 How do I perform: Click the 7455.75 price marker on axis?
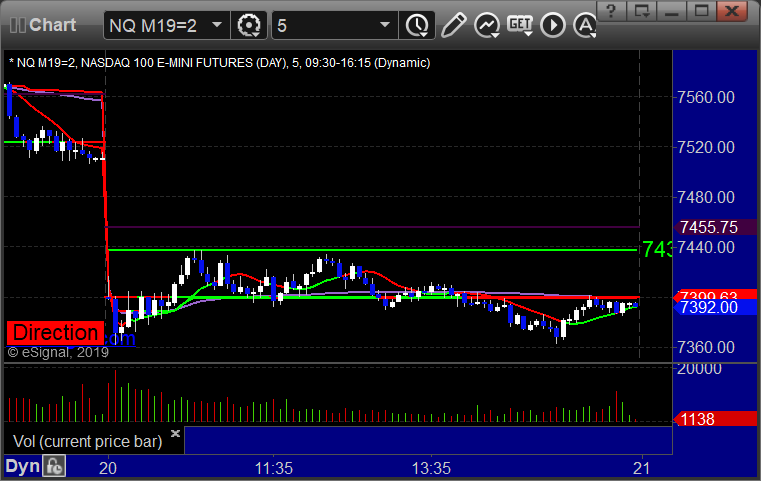[x=708, y=227]
